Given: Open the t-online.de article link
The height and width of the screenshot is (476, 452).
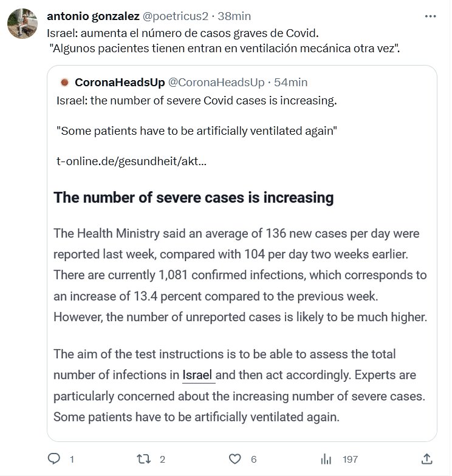Looking at the screenshot, I should pos(131,162).
